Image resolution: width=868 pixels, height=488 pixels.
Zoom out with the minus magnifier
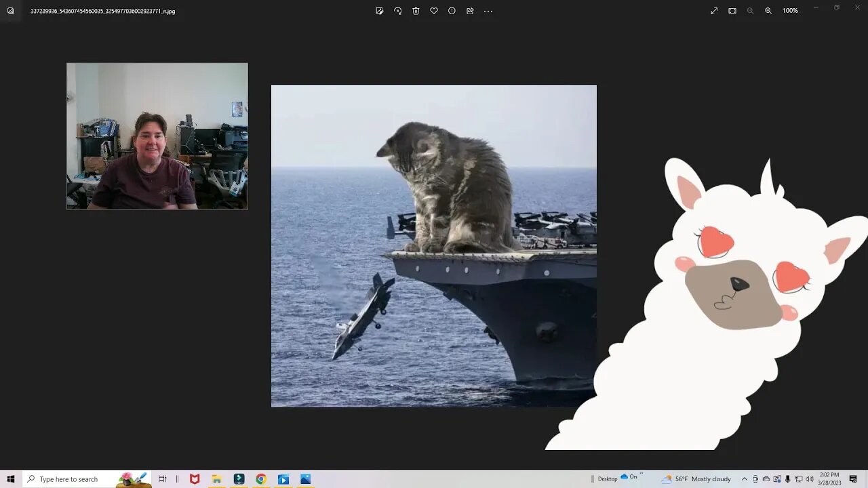click(750, 11)
